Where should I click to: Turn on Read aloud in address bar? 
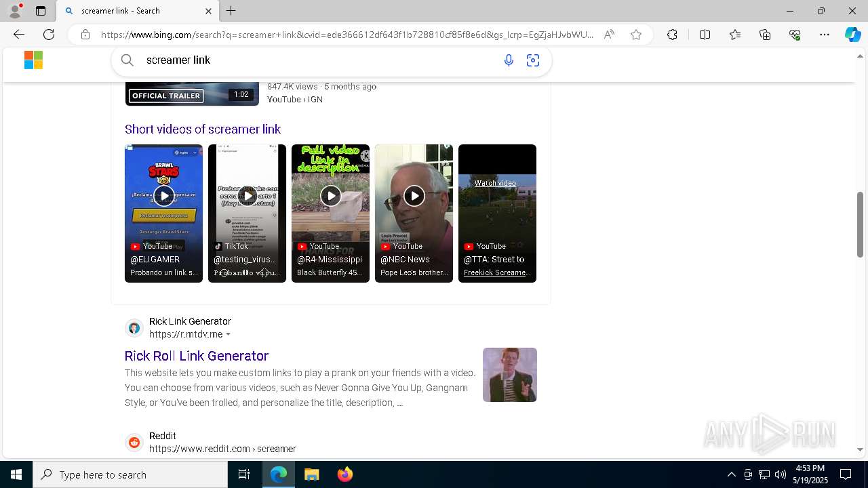tap(609, 35)
